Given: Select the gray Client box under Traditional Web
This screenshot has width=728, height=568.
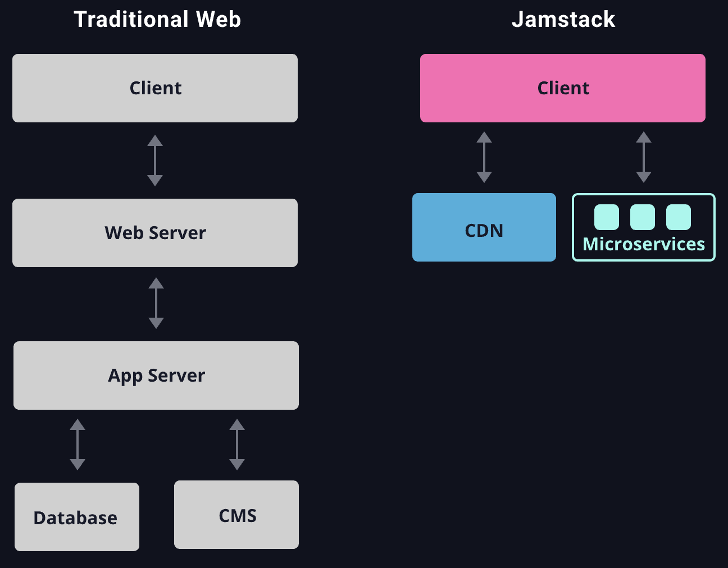Looking at the screenshot, I should (x=155, y=88).
